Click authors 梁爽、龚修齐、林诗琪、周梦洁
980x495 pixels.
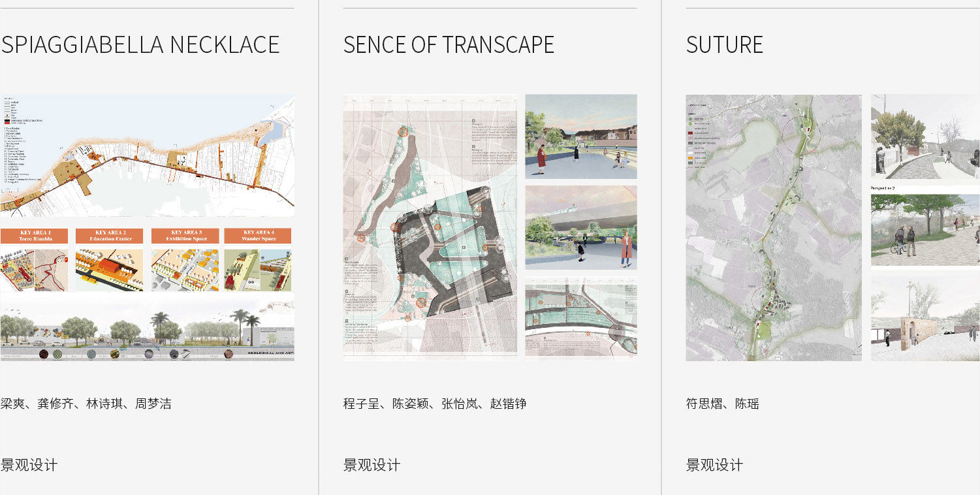(86, 404)
